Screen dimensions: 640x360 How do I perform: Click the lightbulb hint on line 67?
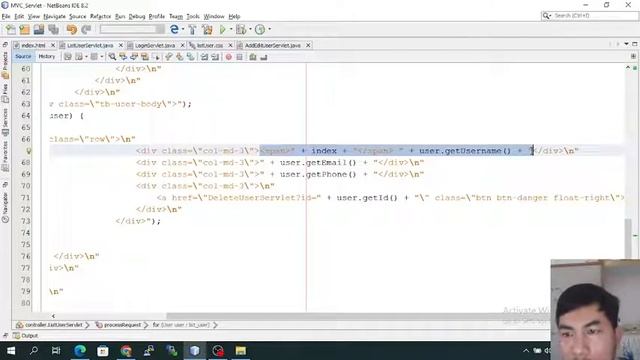(x=29, y=151)
